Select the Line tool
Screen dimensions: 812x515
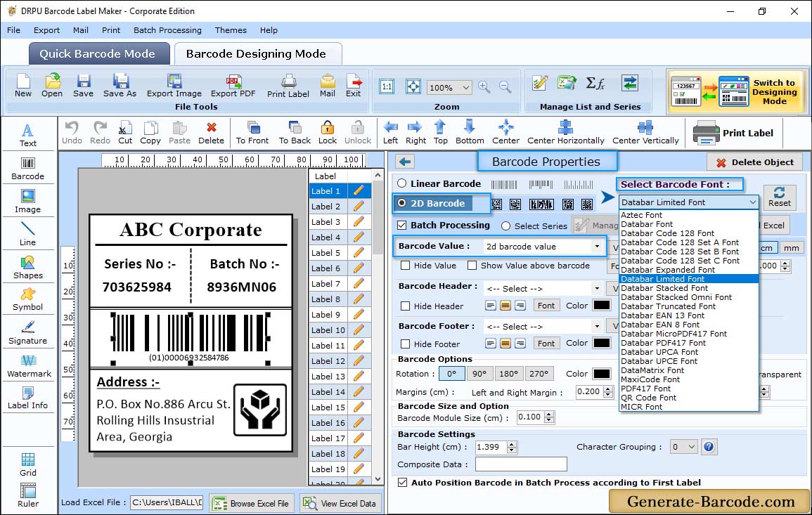point(28,235)
